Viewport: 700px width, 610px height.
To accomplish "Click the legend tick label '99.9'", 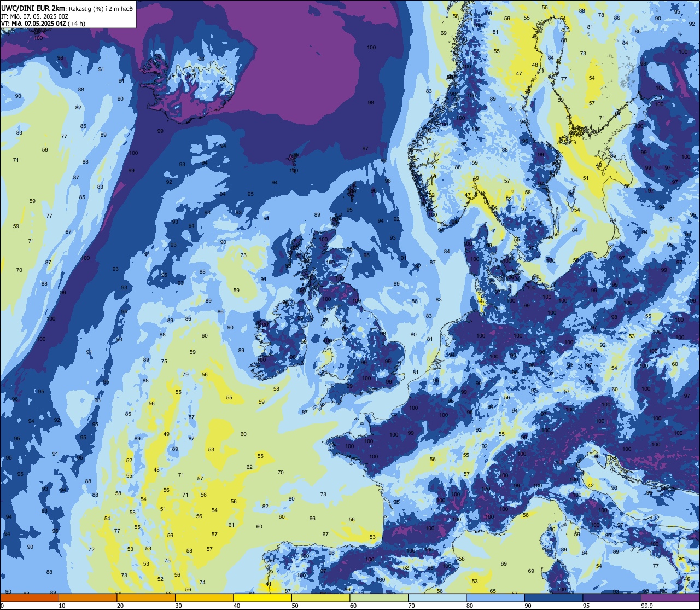I will pyautogui.click(x=647, y=606).
